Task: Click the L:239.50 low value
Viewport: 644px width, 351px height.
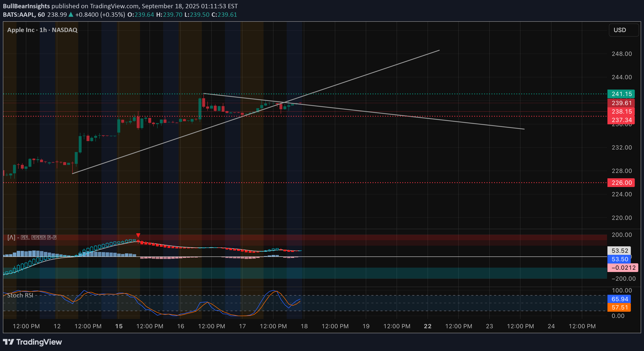Action: [x=197, y=14]
